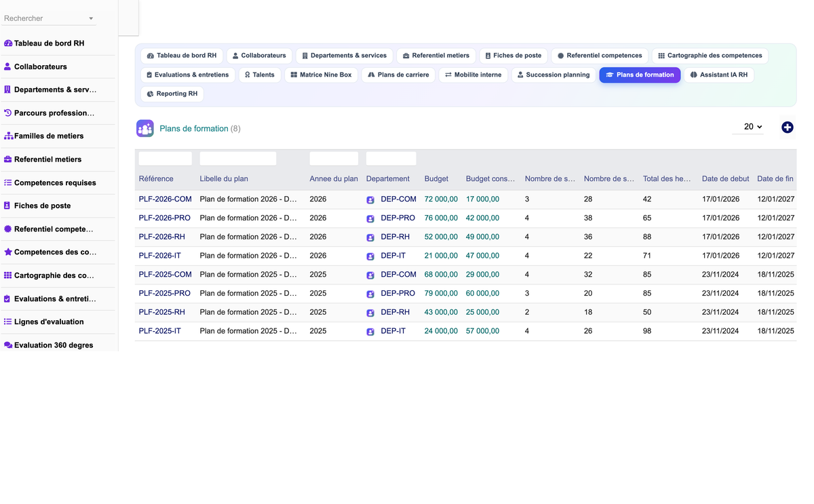Click the department icon in PLF-2025-RH row

click(x=370, y=313)
